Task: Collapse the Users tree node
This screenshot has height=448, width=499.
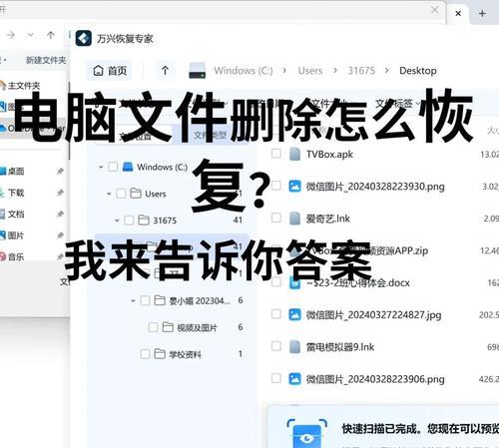Action: (x=109, y=194)
